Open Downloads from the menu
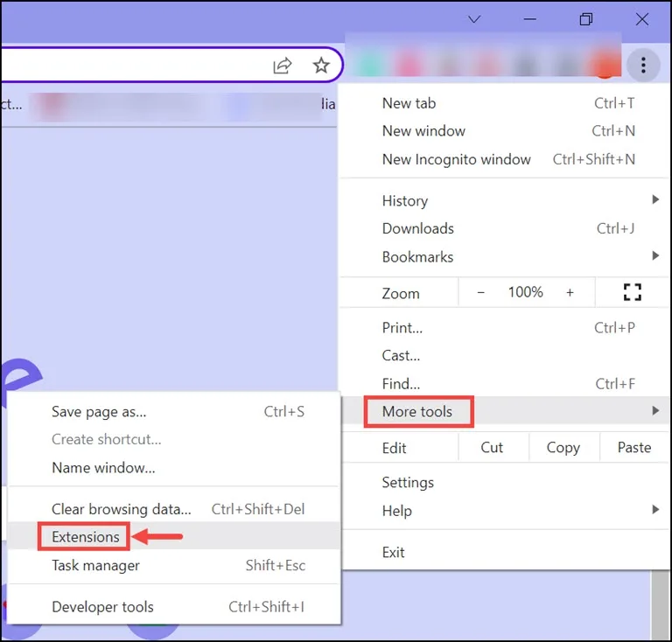The width and height of the screenshot is (672, 642). (x=505, y=228)
